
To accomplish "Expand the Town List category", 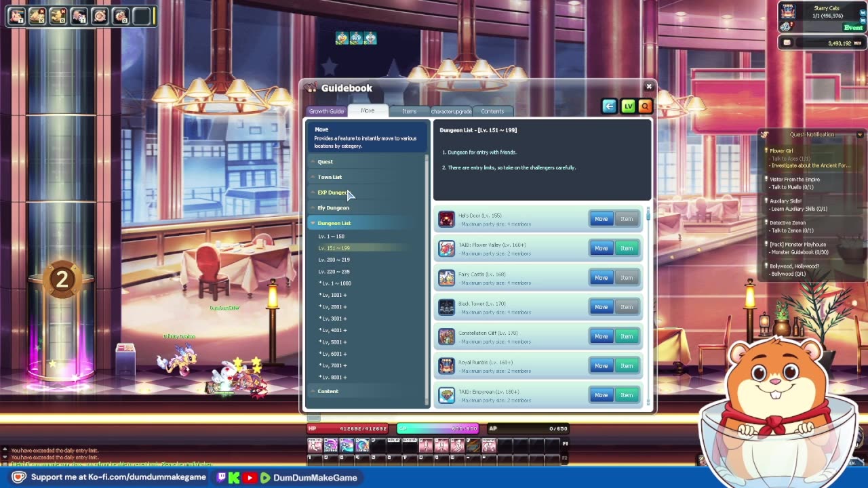I will pos(367,177).
